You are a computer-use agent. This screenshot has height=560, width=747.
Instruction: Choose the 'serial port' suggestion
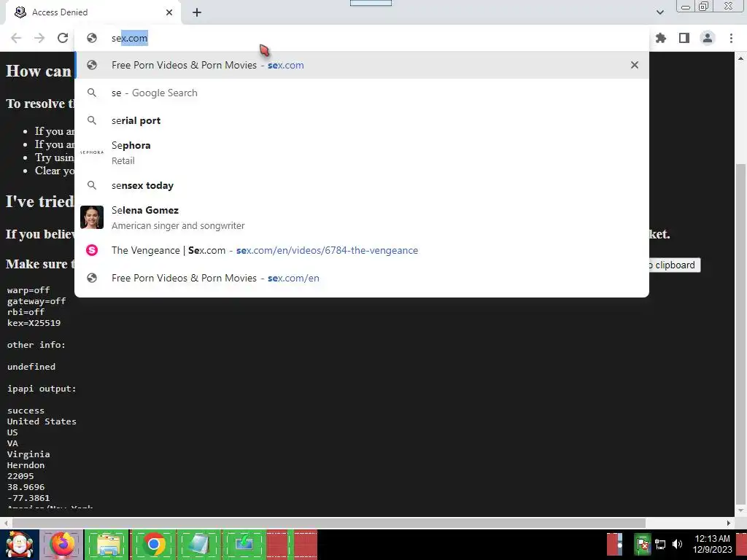pos(362,120)
